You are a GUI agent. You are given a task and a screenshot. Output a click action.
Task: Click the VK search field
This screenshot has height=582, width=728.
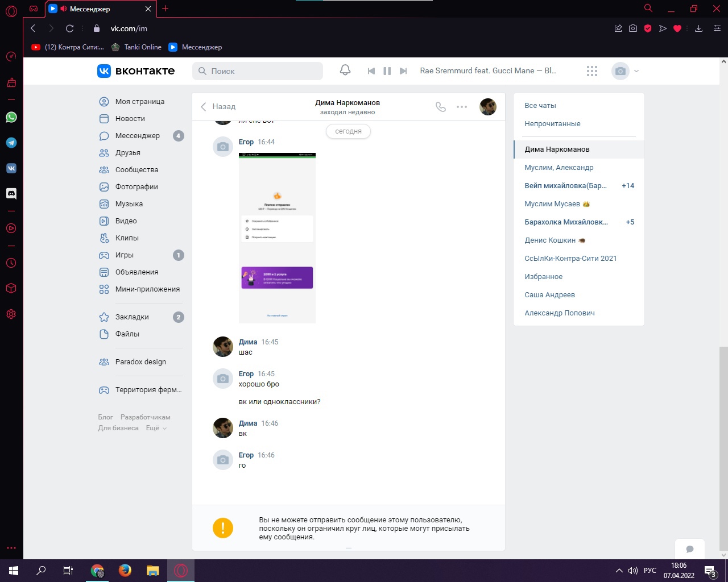pos(259,71)
